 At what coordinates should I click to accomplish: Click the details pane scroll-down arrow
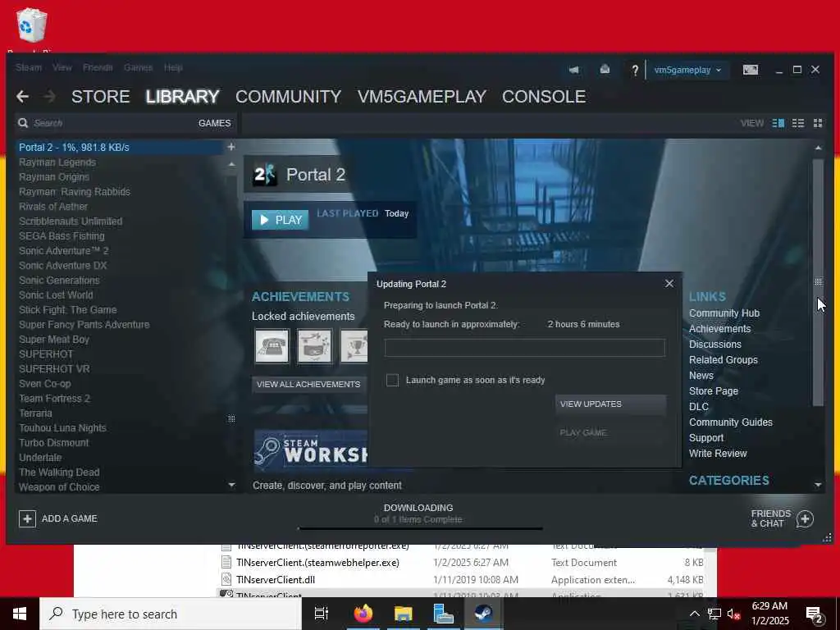tap(818, 485)
